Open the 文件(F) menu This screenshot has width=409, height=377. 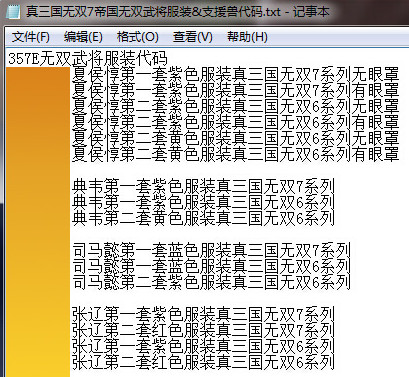[31, 37]
